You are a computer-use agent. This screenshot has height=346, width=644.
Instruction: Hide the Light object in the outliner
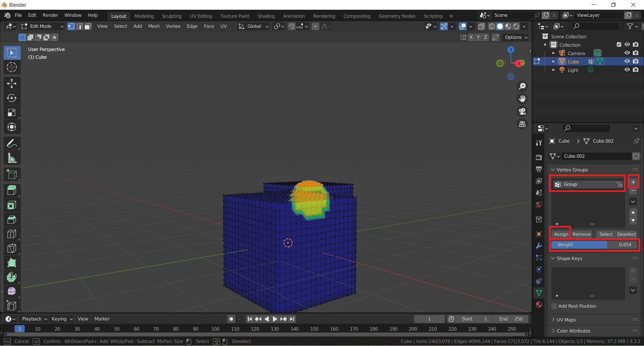pos(627,69)
